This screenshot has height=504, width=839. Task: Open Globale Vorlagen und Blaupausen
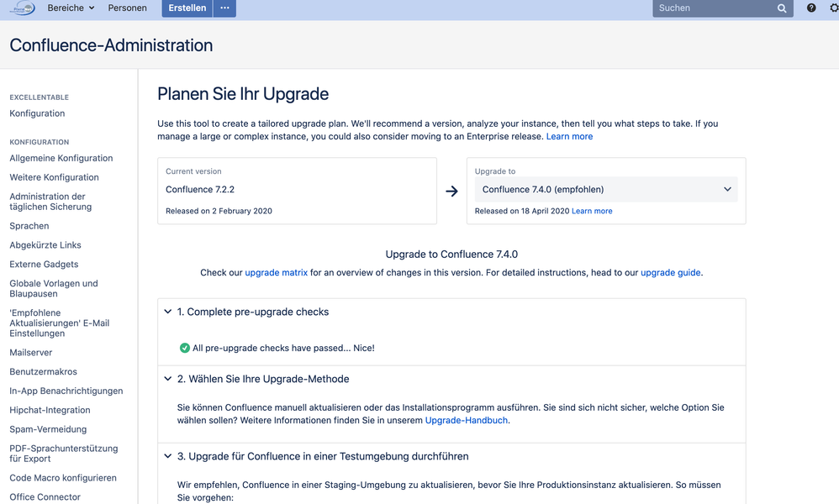point(54,289)
